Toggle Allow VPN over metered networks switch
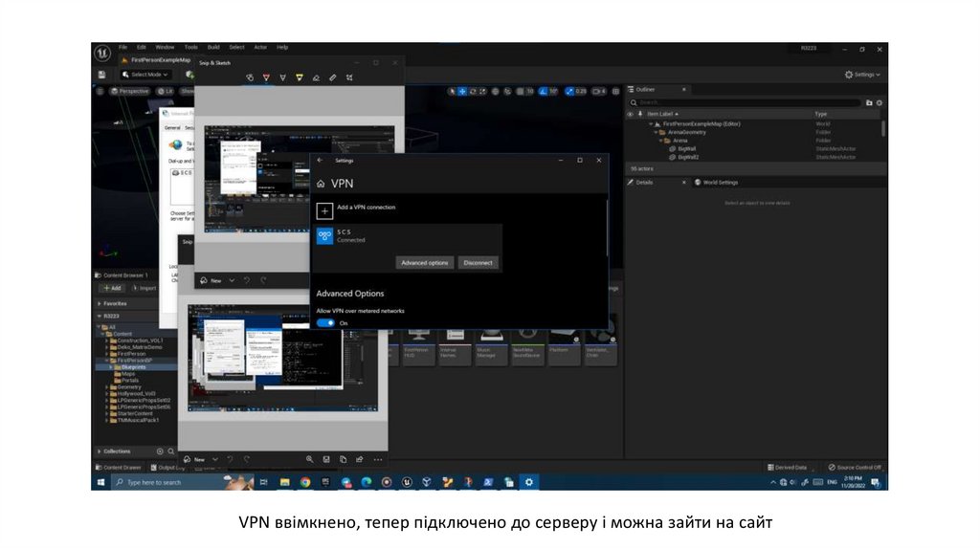This screenshot has height=549, width=980. [x=325, y=323]
